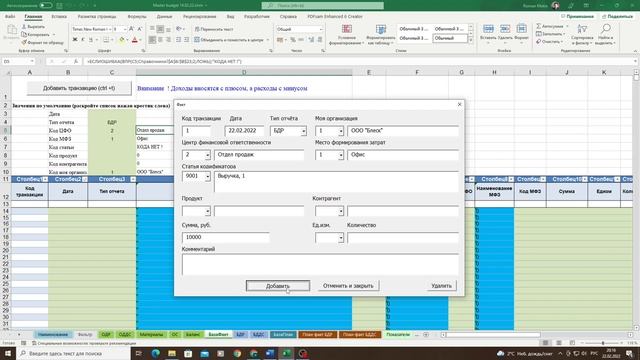Open the Продукт code dropdown
This screenshot has width=640, height=360.
(x=207, y=211)
